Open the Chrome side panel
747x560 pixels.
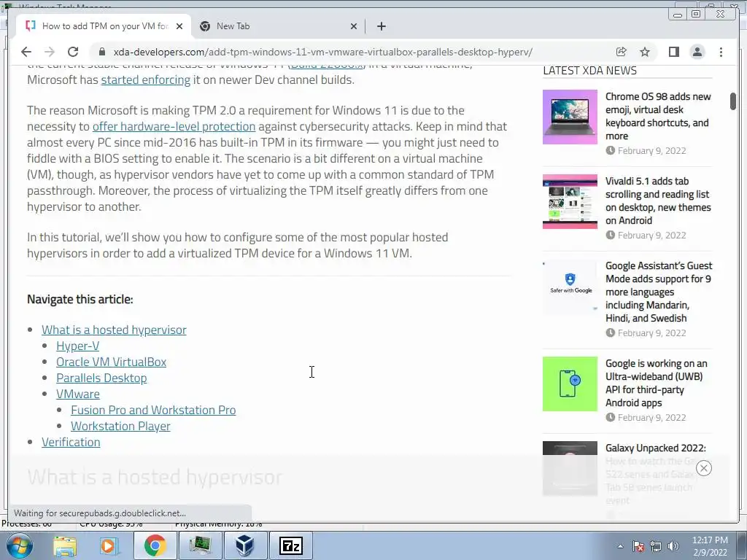(x=673, y=52)
